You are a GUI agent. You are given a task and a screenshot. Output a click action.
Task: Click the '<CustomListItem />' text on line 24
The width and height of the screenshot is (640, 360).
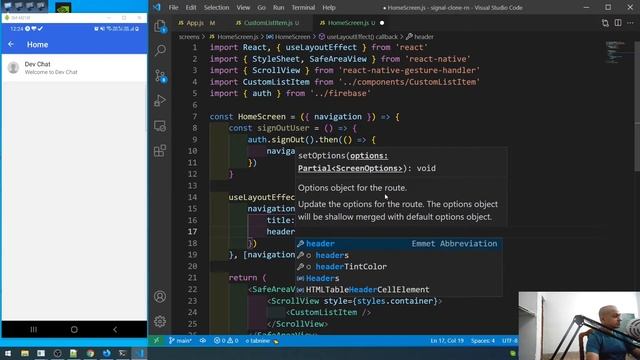pyautogui.click(x=328, y=312)
